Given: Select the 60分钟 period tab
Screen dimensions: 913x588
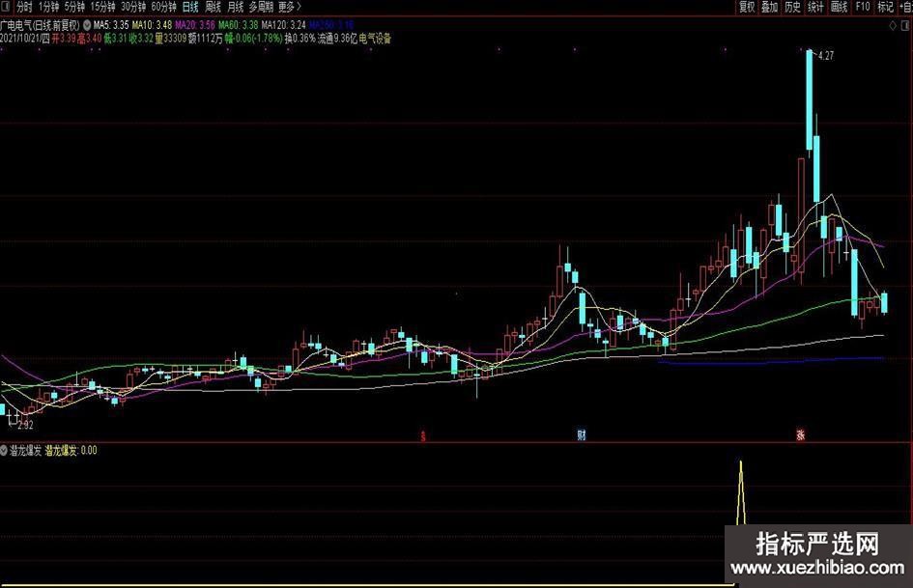Looking at the screenshot, I should pyautogui.click(x=163, y=7).
